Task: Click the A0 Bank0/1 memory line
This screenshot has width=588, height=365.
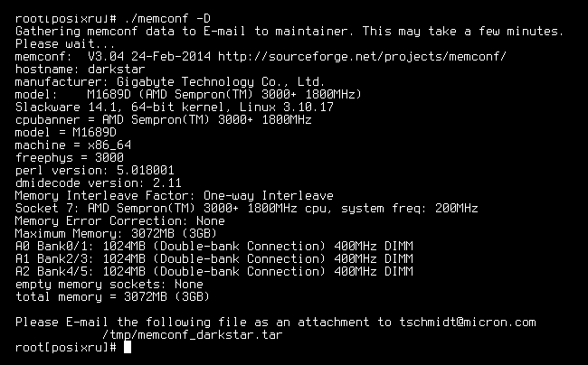Action: (x=214, y=247)
